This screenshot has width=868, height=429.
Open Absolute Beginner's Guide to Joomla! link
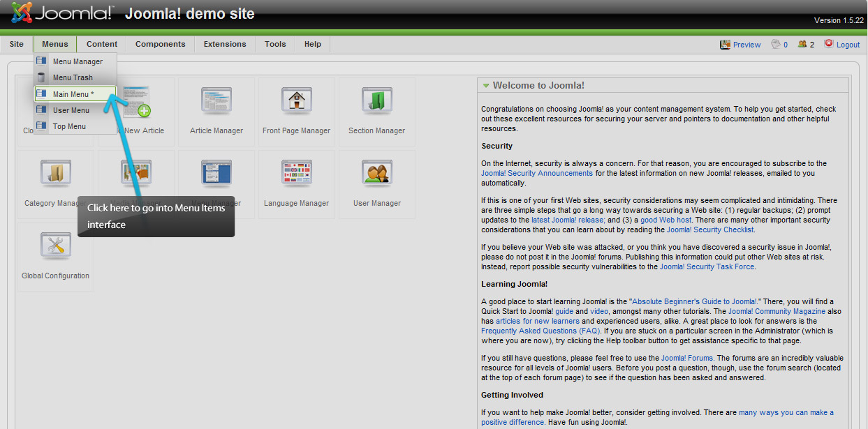(x=693, y=301)
